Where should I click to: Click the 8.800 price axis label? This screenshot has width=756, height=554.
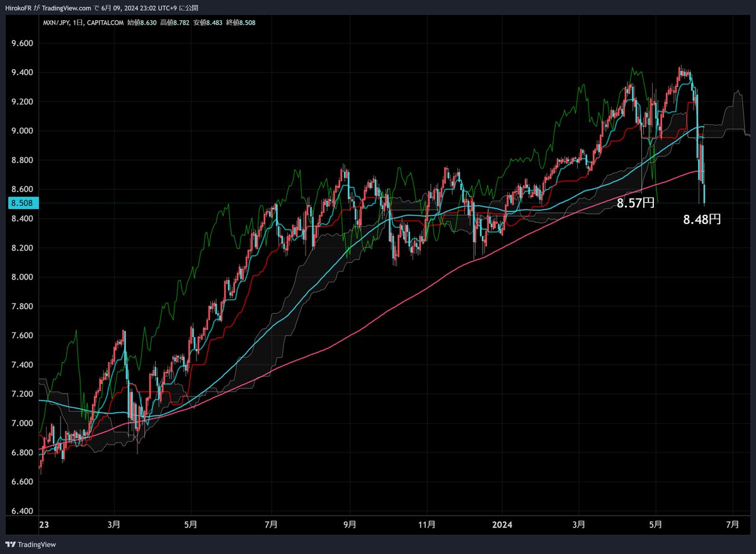[21, 161]
